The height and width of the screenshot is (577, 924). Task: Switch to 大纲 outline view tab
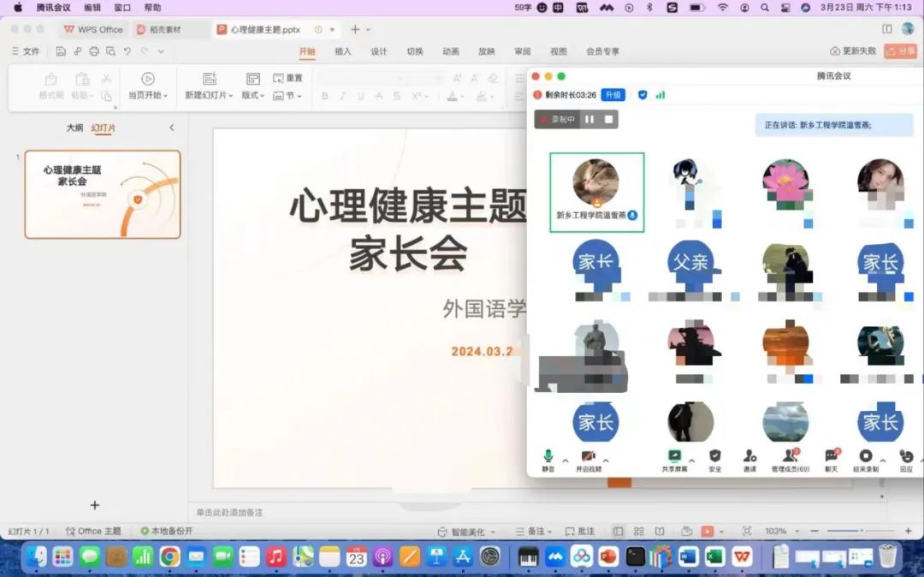[75, 128]
